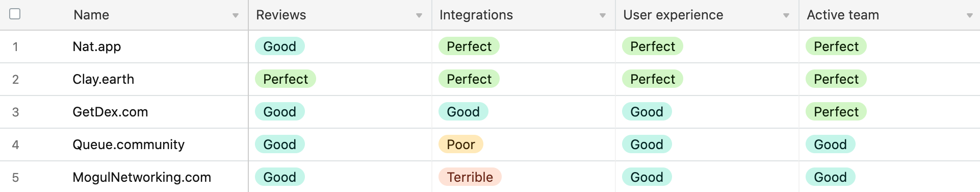980x192 pixels.
Task: Open the Reviews column dropdown arrow
Action: point(419,15)
